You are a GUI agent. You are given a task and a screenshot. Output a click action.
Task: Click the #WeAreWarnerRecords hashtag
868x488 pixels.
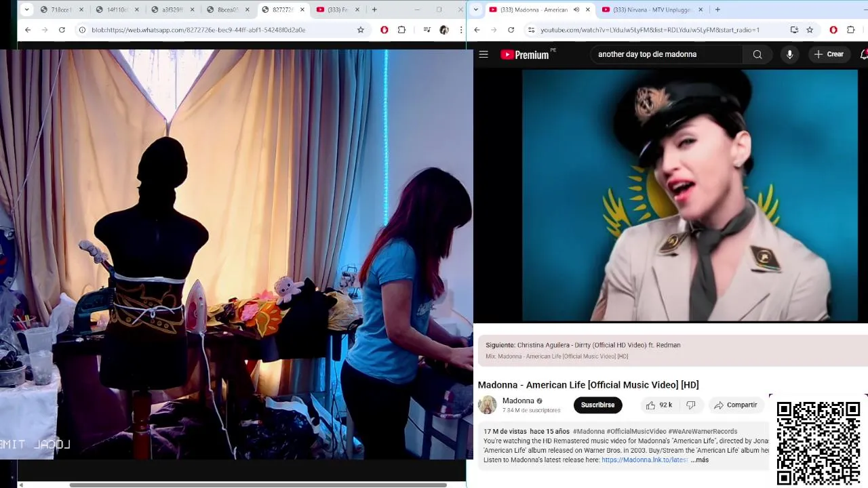(x=703, y=432)
